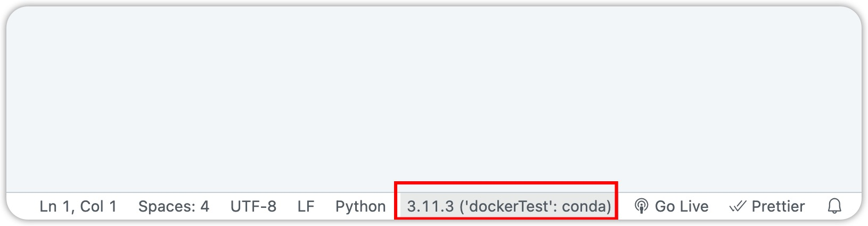868x226 pixels.
Task: Click the number 4 in Spaces setting
Action: [204, 206]
